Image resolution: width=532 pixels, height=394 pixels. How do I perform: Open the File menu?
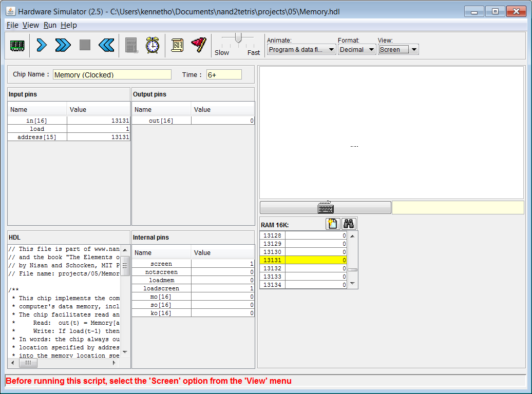(12, 25)
